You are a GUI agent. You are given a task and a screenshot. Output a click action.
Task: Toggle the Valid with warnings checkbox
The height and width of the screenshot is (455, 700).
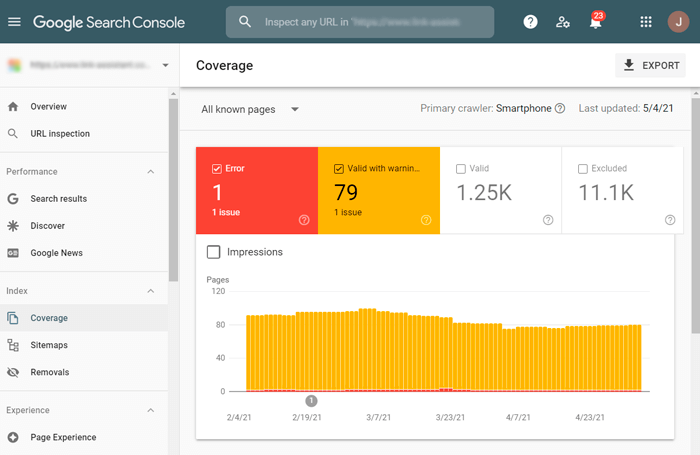(339, 169)
